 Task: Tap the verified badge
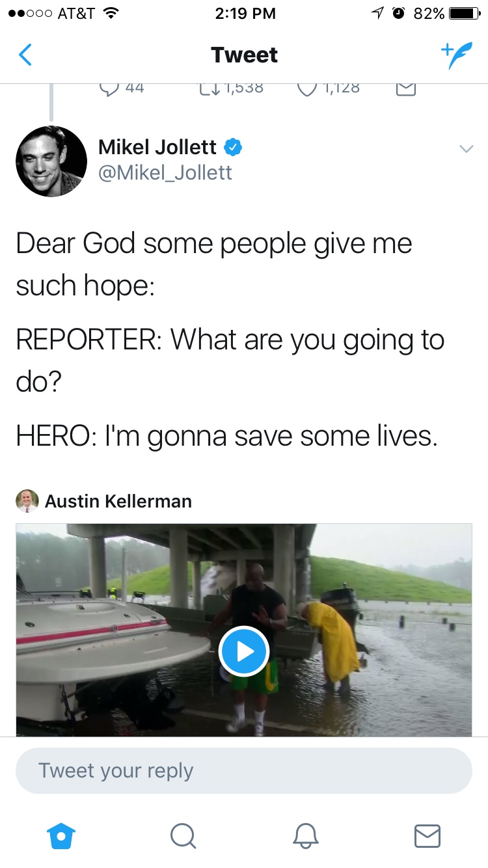[233, 148]
